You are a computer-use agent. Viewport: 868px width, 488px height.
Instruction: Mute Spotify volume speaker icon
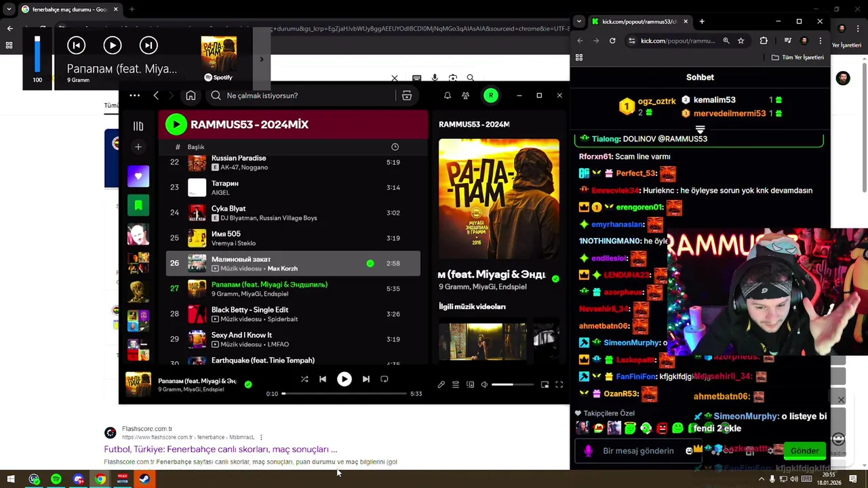484,385
